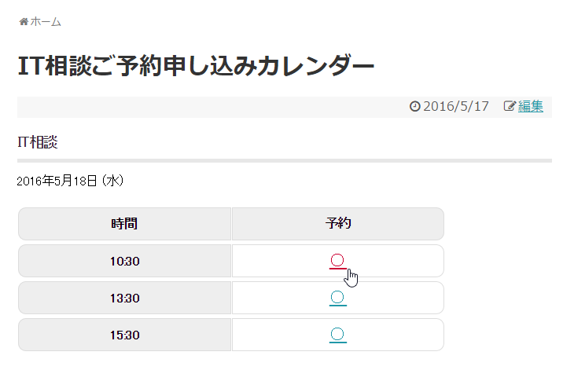This screenshot has width=574, height=392.
Task: Click empty area of gray metadata bar
Action: [x=197, y=107]
